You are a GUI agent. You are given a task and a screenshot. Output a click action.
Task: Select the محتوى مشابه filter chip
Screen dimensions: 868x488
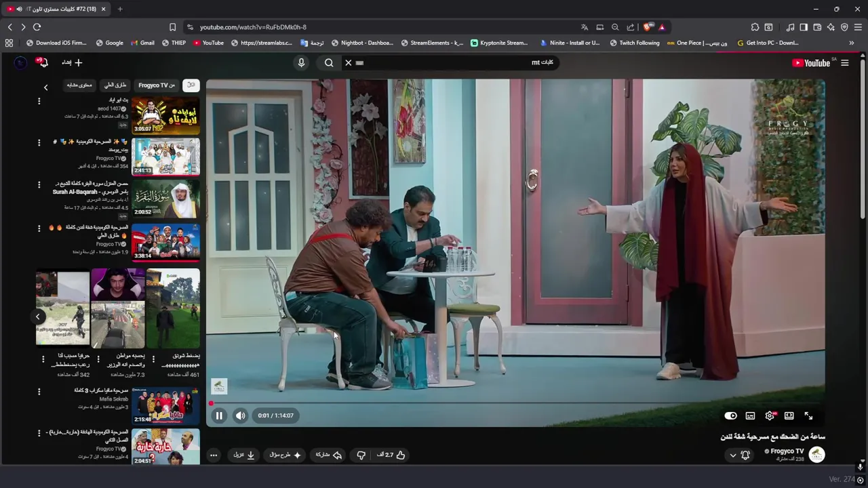[x=79, y=85]
